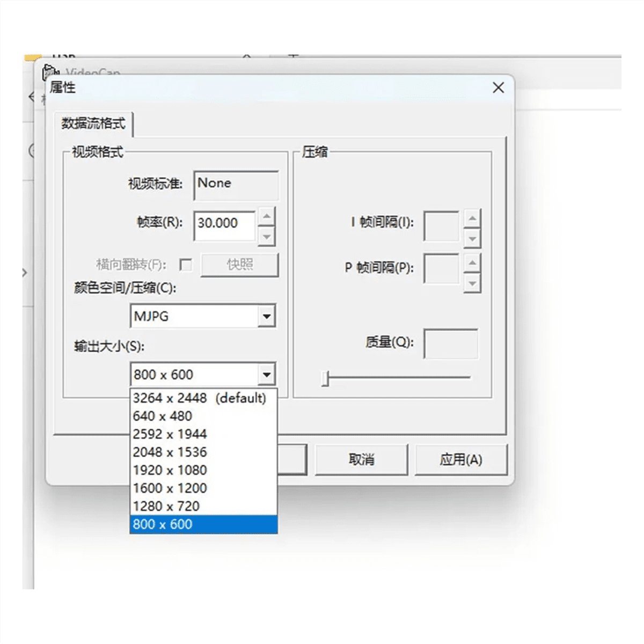The width and height of the screenshot is (644, 644).
Task: Click the 质量 quality slider handle
Action: (325, 378)
